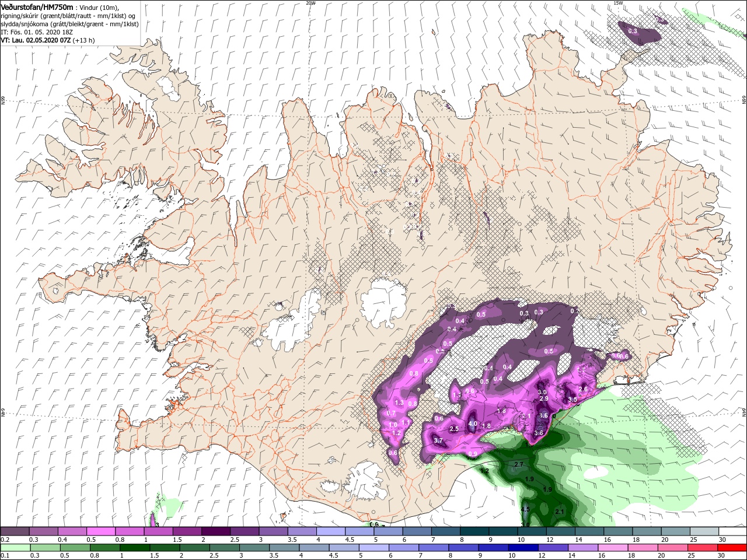Click the 0.9 precipitation value on the map
747x560 pixels.
point(473,454)
